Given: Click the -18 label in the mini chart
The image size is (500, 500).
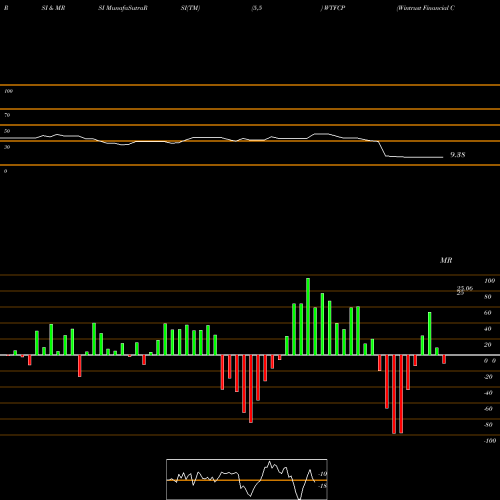Looking at the screenshot, I should coord(323,486).
